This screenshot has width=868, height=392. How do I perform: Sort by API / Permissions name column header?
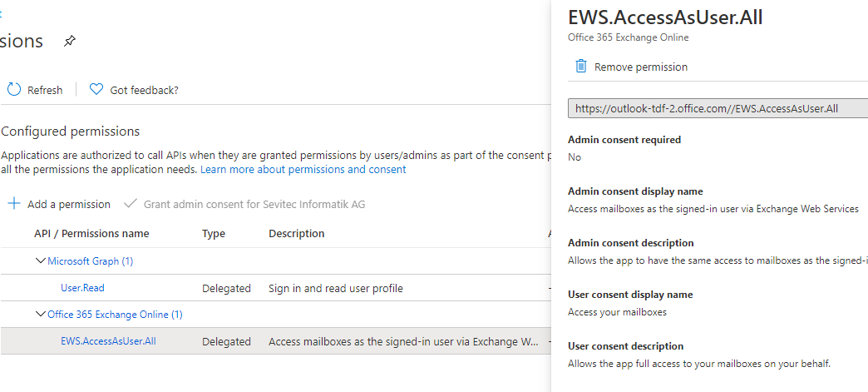tap(91, 234)
